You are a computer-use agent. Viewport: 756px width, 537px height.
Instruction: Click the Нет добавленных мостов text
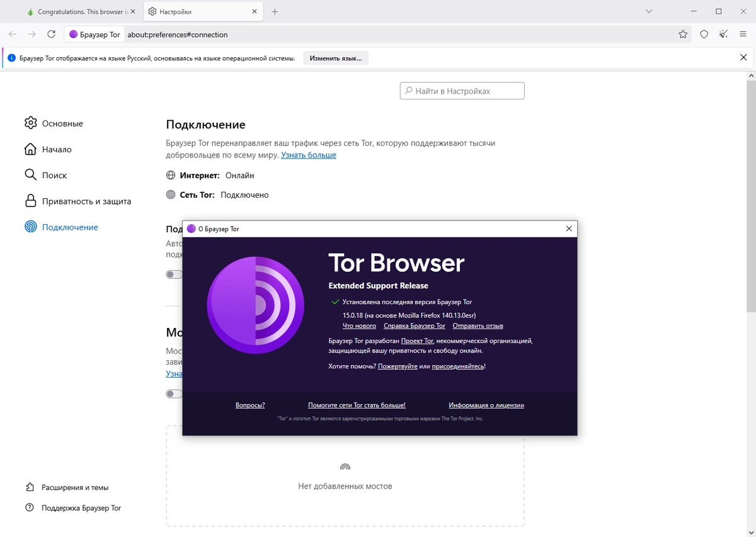click(345, 486)
